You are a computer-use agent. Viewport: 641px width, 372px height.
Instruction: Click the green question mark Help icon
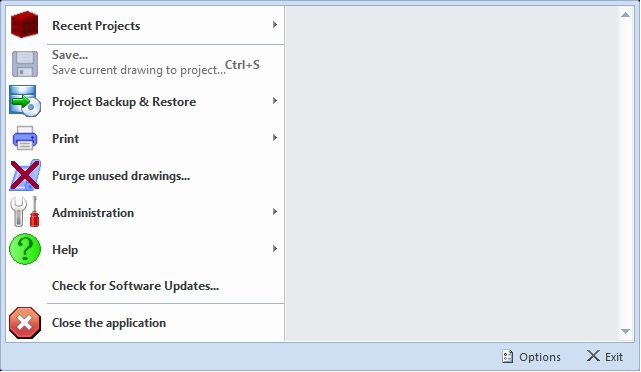click(x=25, y=249)
